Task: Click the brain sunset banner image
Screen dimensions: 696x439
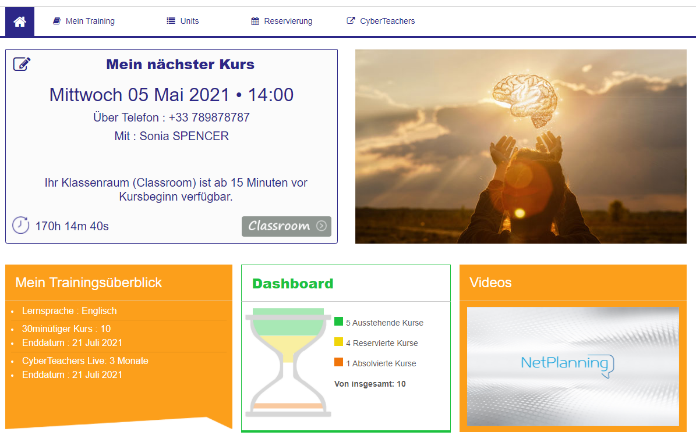Action: 521,146
